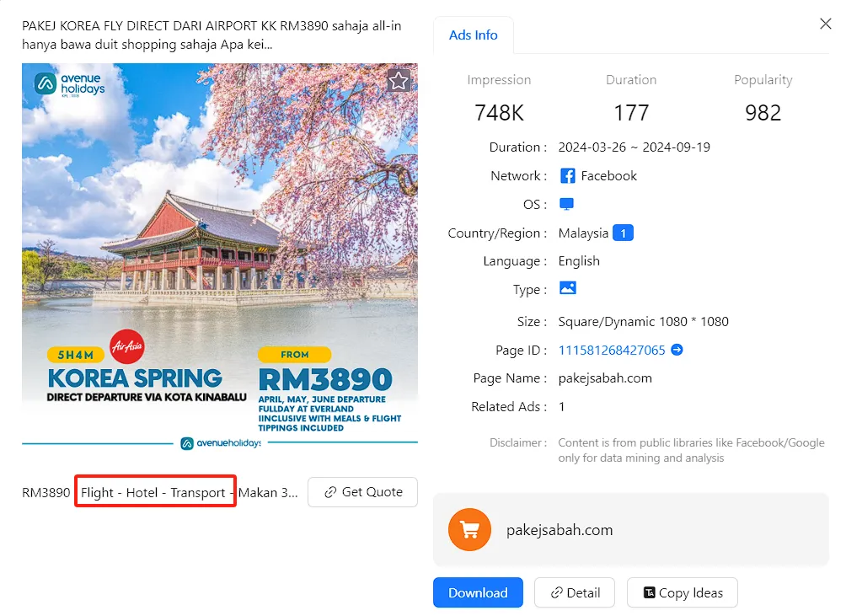Viewport: 846px width, 616px height.
Task: Click the desktop OS icon
Action: point(566,205)
